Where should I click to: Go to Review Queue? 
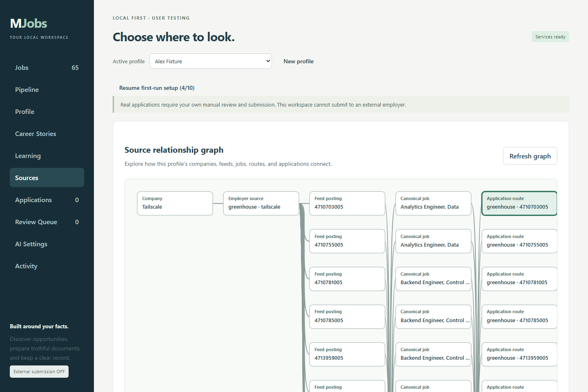(x=47, y=222)
